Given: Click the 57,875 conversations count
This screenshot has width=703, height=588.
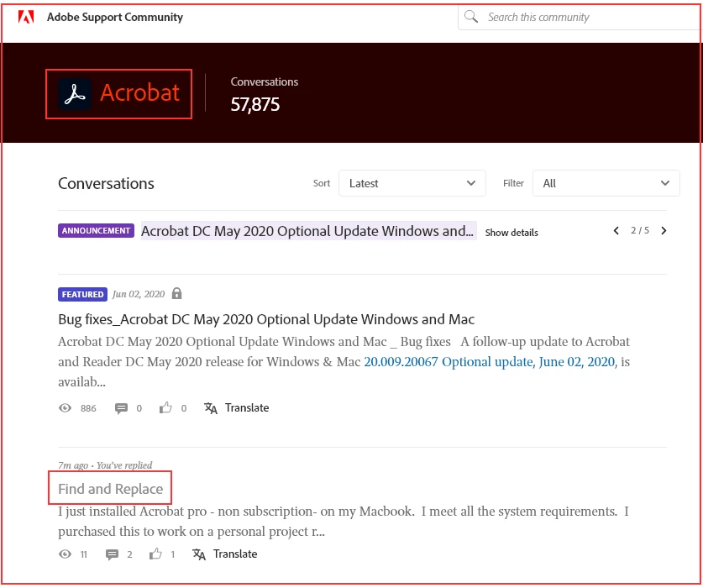Looking at the screenshot, I should click(x=255, y=105).
